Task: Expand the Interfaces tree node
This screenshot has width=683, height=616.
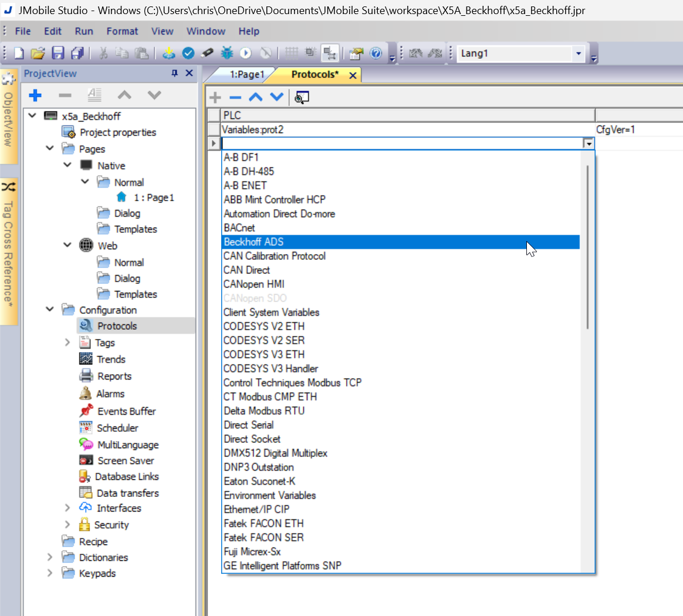Action: (67, 508)
